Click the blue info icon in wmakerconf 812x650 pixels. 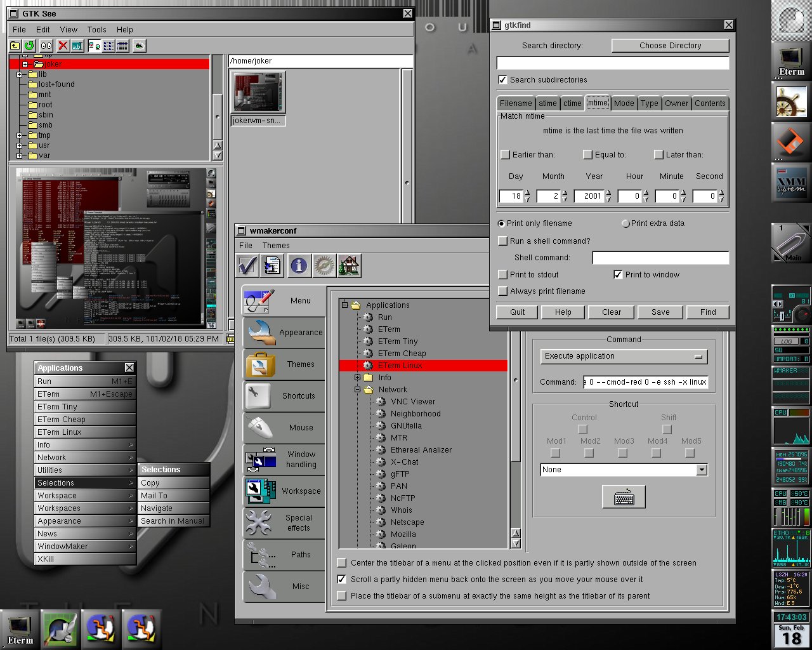tap(298, 265)
